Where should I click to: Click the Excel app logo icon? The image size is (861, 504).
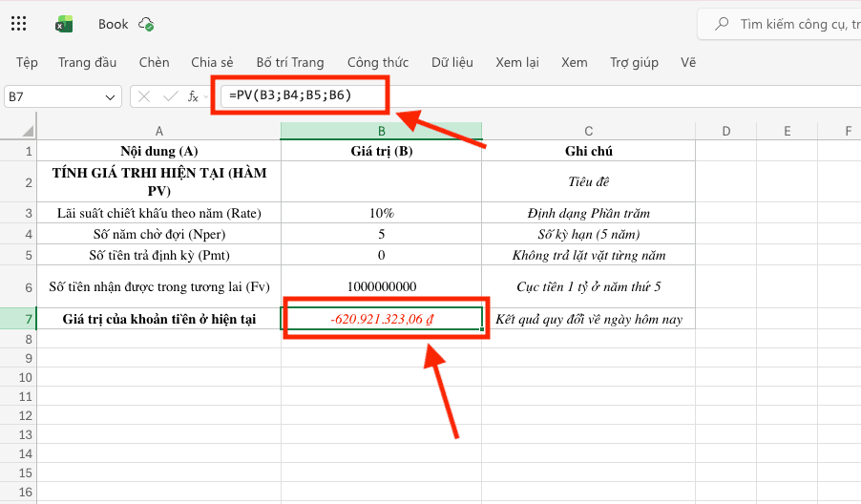[64, 24]
